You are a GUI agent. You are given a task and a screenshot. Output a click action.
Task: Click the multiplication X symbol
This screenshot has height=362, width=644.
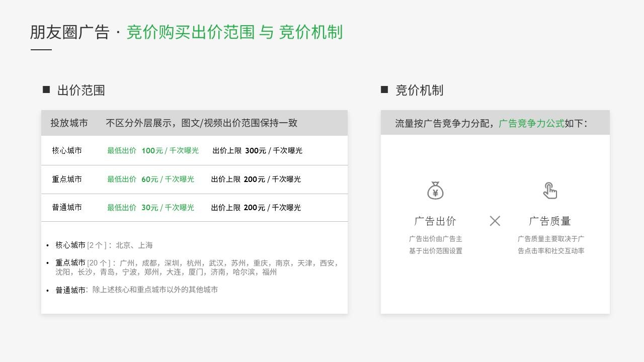[495, 221]
